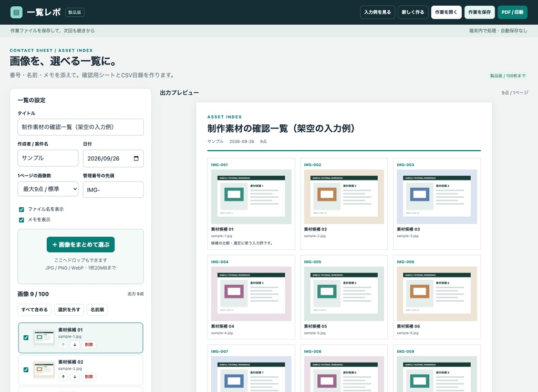This screenshot has width=538, height=392.
Task: Move 素材候補 02 down with arrow
Action: pos(75,377)
